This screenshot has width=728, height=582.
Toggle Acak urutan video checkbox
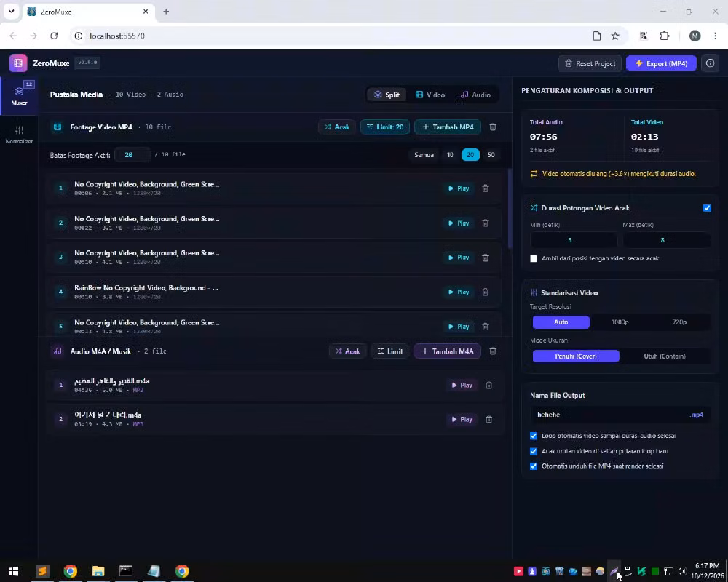click(x=534, y=451)
